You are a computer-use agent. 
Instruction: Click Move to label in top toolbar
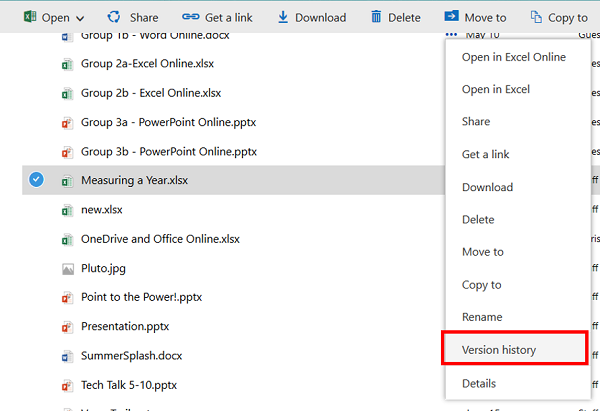(485, 18)
